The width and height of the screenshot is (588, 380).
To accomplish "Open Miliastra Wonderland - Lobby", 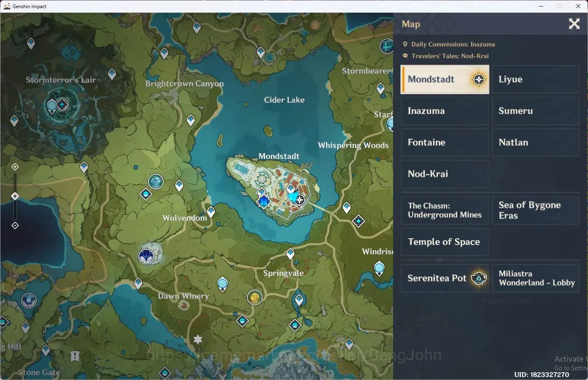I will (536, 278).
